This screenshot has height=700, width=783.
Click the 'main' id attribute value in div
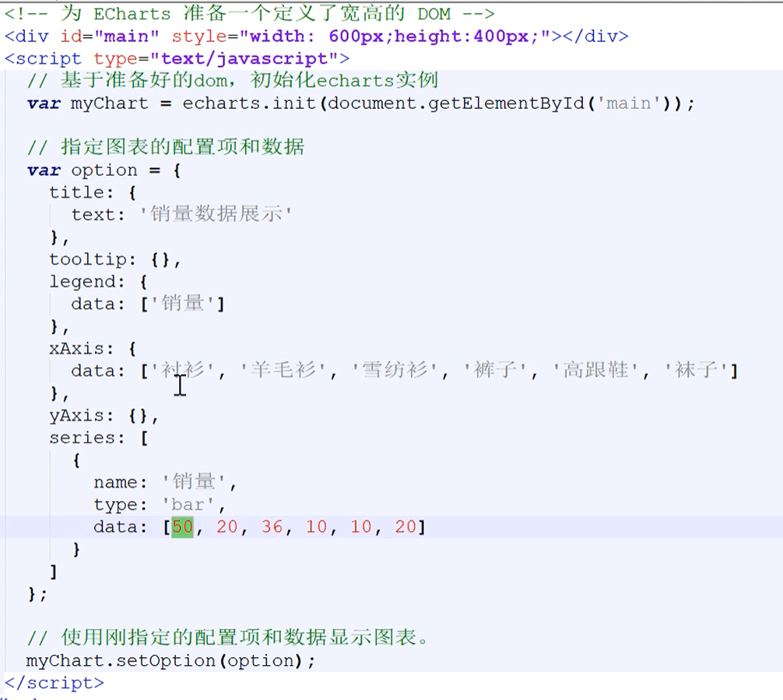[x=126, y=37]
